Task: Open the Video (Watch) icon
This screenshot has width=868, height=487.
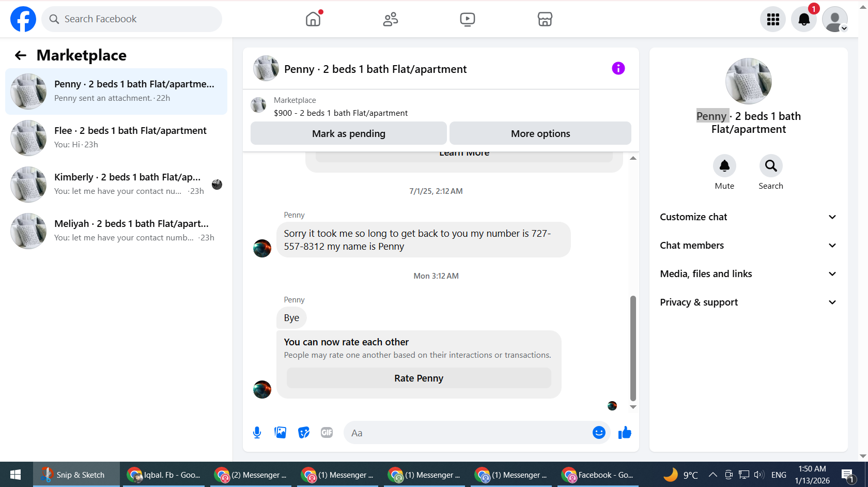Action: 468,19
